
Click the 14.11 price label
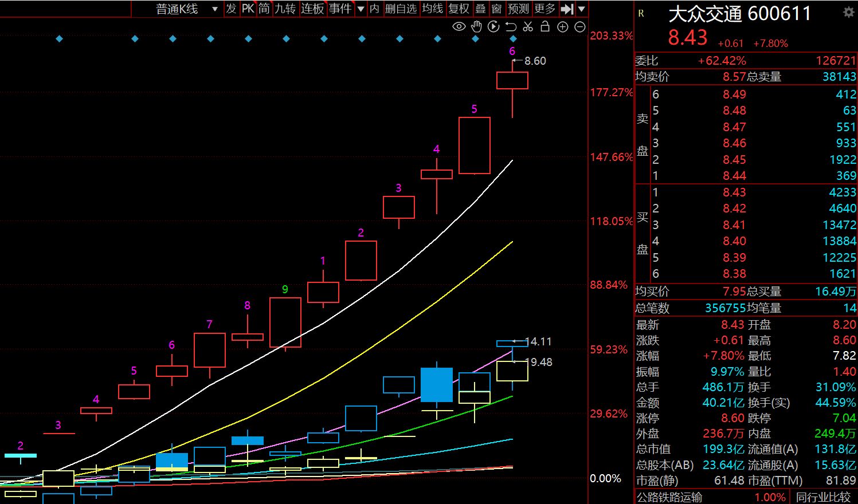(x=539, y=341)
